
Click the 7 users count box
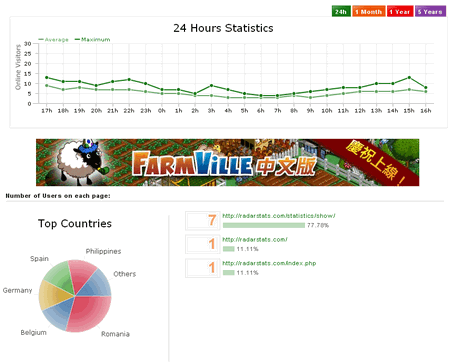click(x=203, y=220)
